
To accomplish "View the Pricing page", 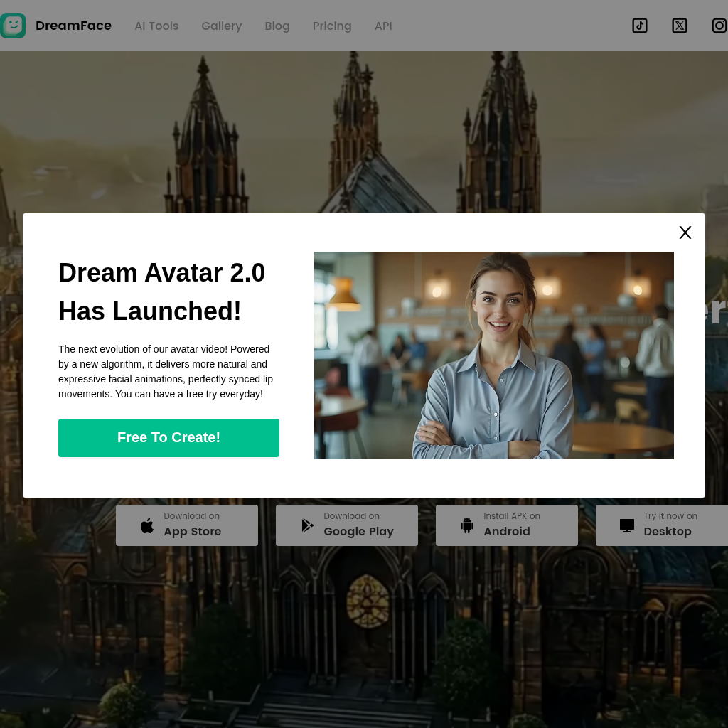I will pos(332,26).
